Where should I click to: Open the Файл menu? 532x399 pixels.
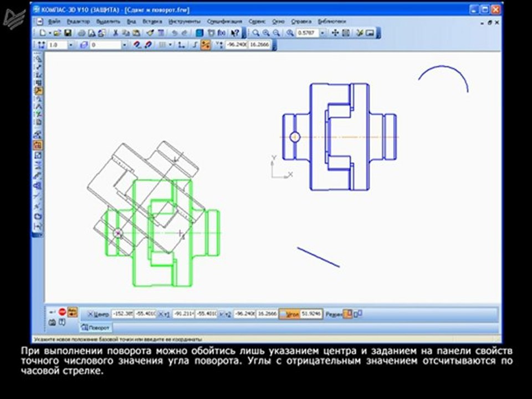(x=54, y=22)
